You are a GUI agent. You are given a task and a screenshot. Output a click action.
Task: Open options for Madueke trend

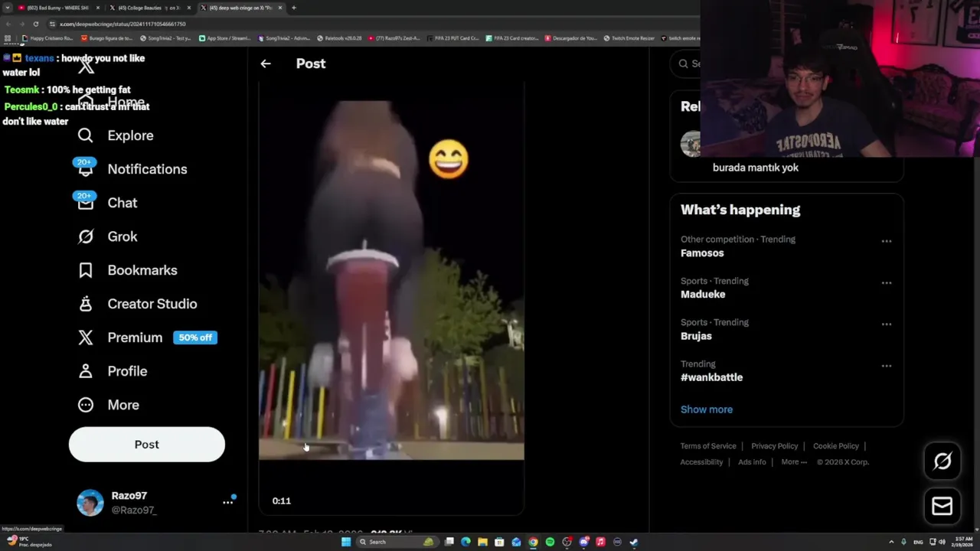point(887,282)
